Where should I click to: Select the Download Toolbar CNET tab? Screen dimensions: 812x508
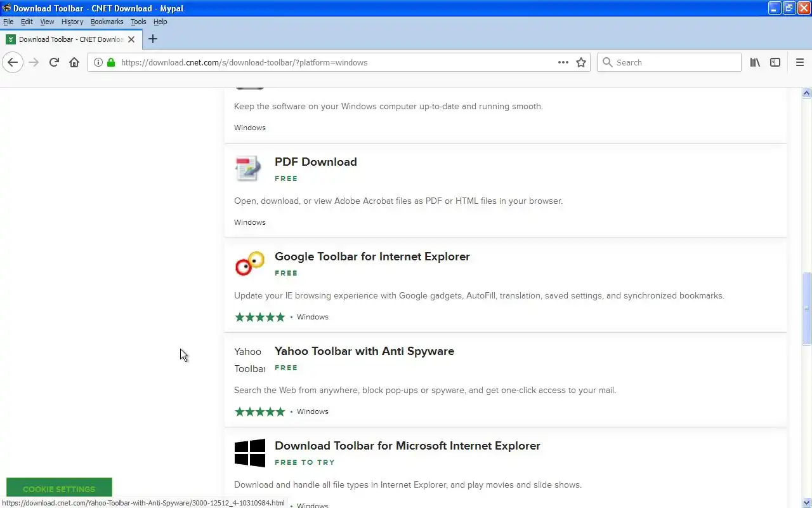(x=70, y=39)
